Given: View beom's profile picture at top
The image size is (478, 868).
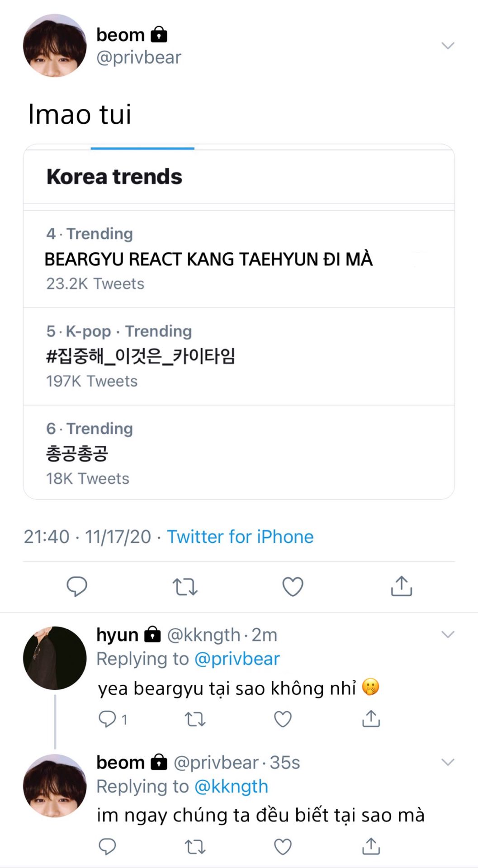Looking at the screenshot, I should point(55,45).
